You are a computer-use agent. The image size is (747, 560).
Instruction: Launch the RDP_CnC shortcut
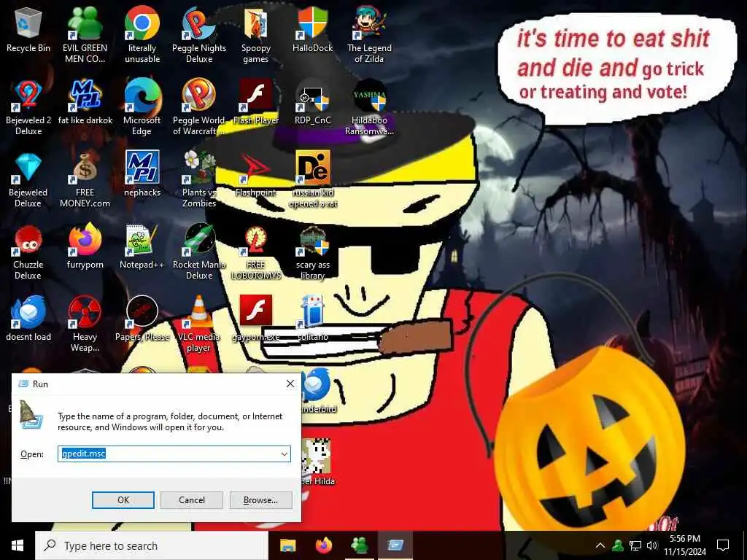click(312, 102)
